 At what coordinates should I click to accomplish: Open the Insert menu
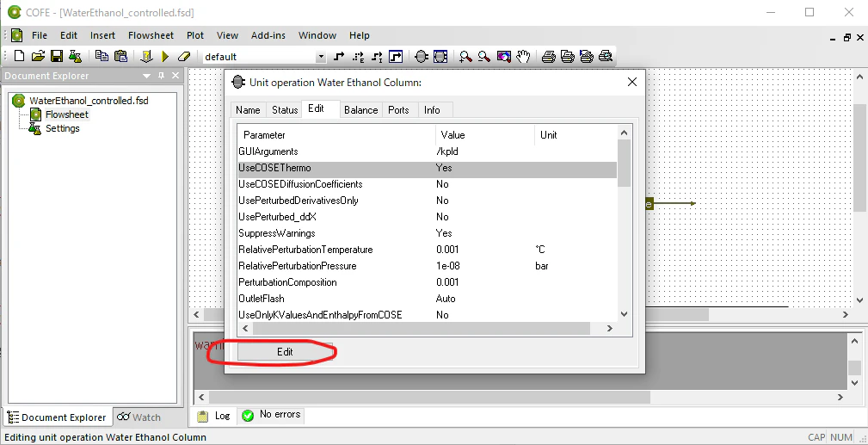coord(102,35)
